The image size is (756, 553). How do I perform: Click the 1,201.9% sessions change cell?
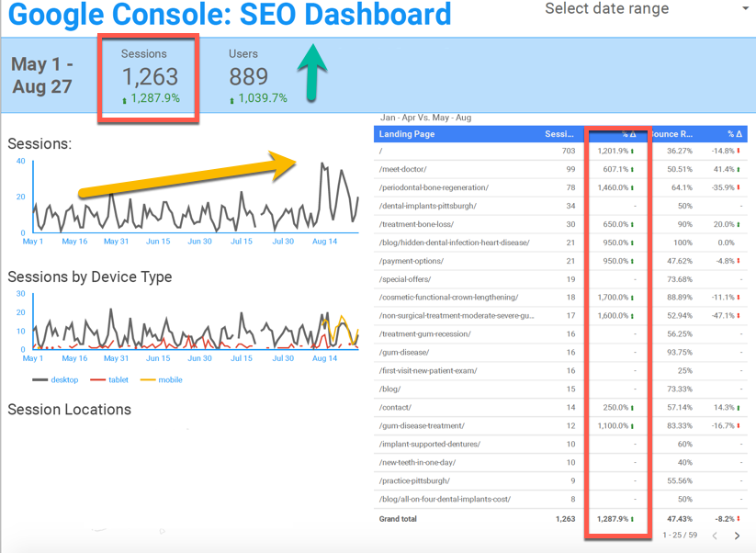pos(615,151)
